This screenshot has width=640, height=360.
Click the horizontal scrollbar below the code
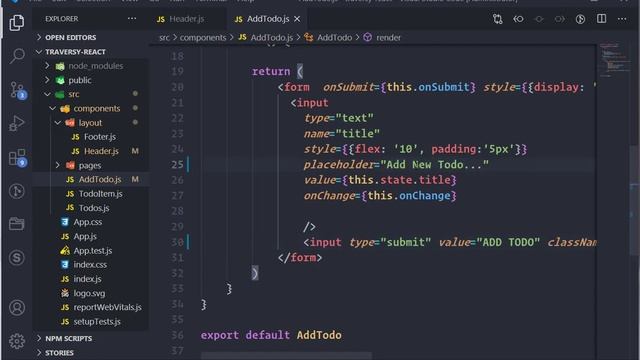[x=286, y=356]
